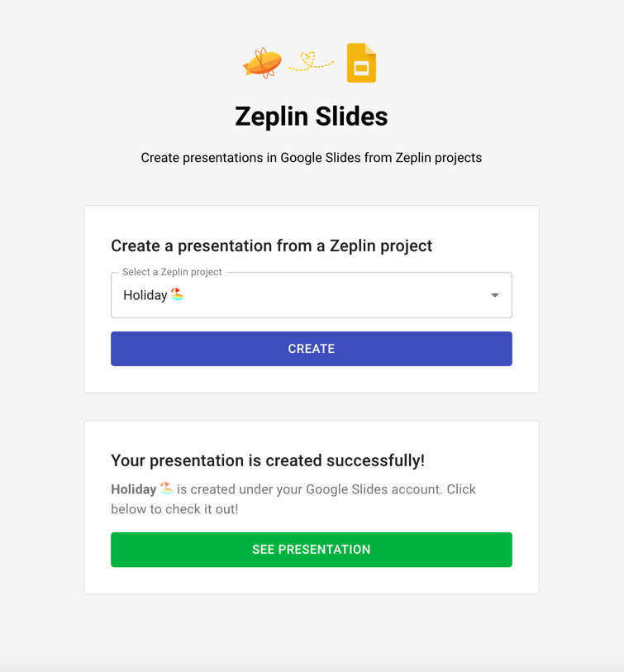Click the 'Zeplin Slides' page title
The width and height of the screenshot is (624, 672).
[x=312, y=116]
